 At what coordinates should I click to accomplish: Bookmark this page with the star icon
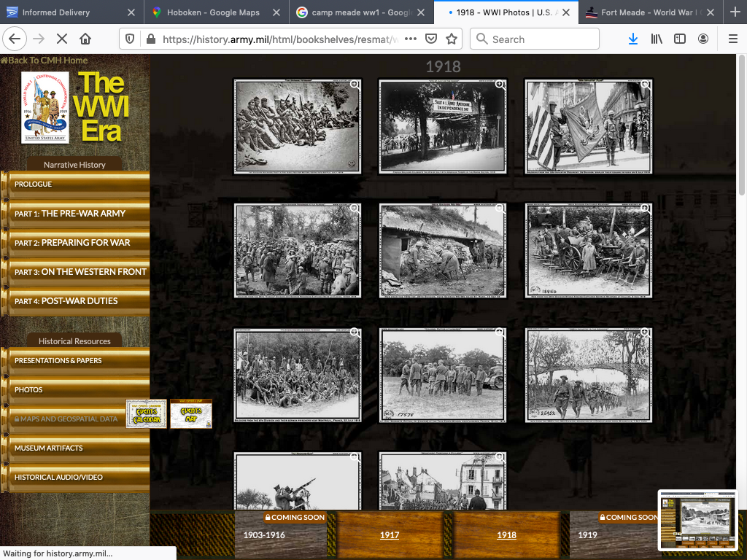coord(452,39)
